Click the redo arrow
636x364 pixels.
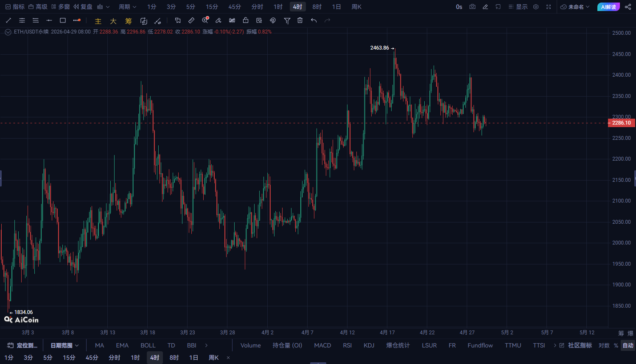coord(327,20)
